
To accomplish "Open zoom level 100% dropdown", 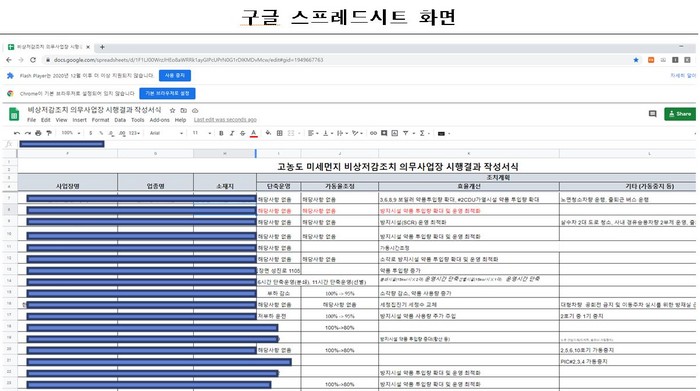I will click(71, 133).
